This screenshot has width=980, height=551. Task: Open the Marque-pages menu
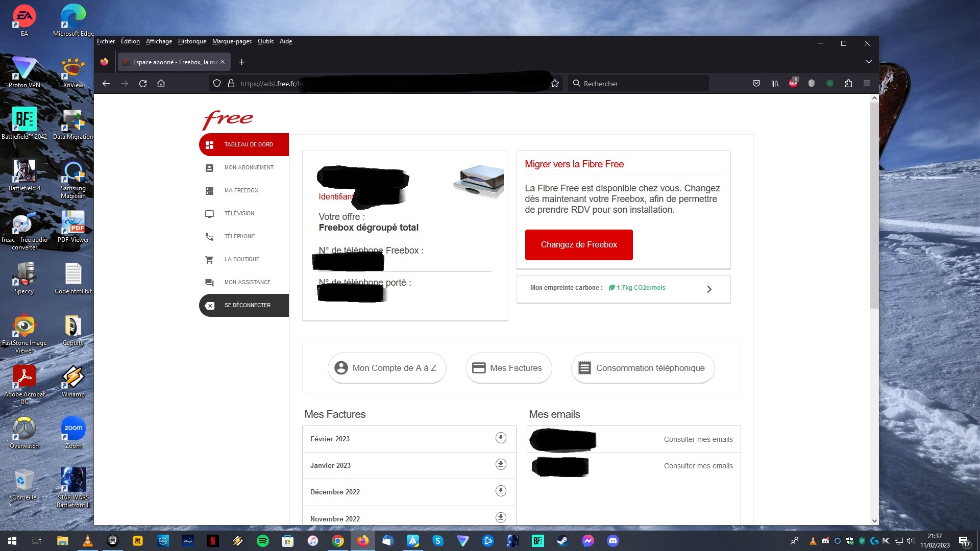(x=232, y=41)
